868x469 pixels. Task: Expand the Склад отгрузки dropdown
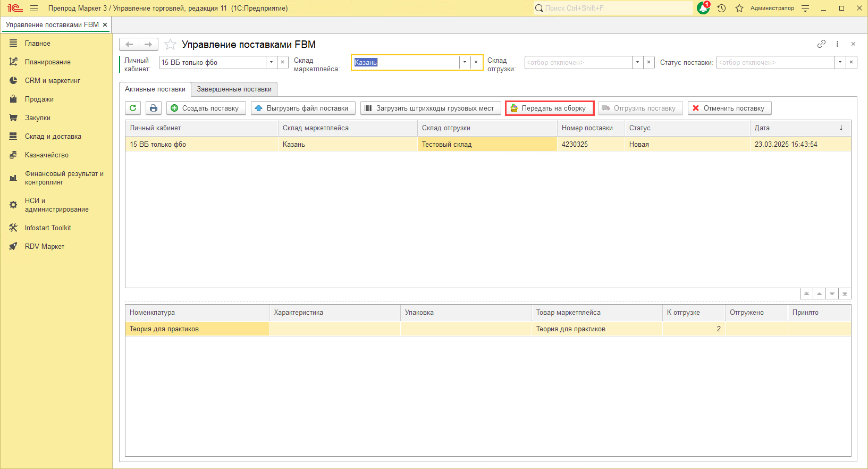pyautogui.click(x=637, y=62)
